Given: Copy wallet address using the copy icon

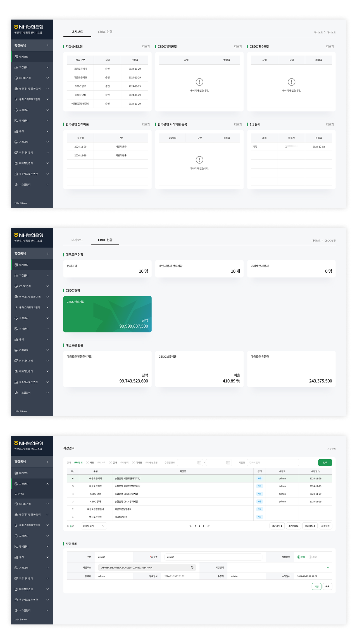Looking at the screenshot, I should tap(192, 567).
